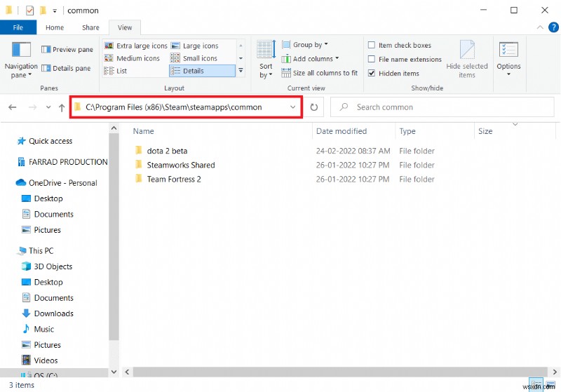561x392 pixels.
Task: Refresh the common folder
Action: (x=313, y=107)
